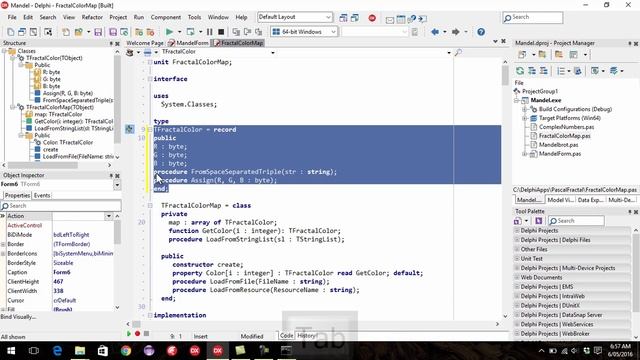
Task: Open the Action property value dropdown
Action: [x=109, y=216]
